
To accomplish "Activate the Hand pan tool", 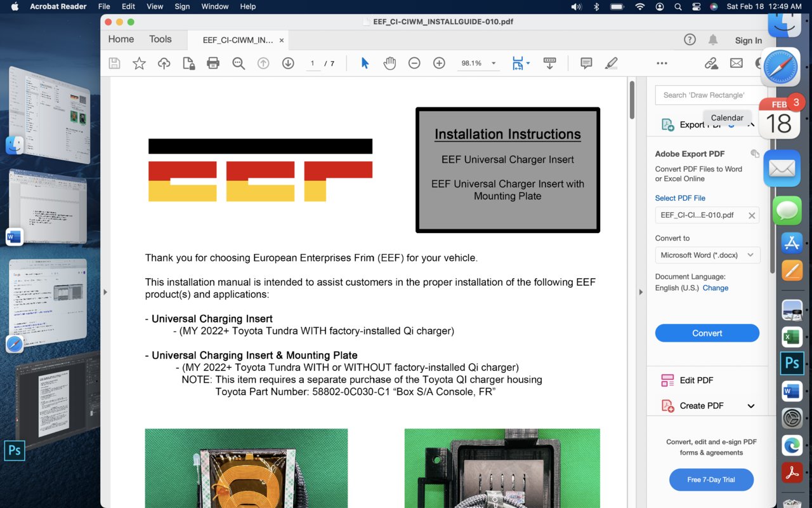I will point(390,63).
